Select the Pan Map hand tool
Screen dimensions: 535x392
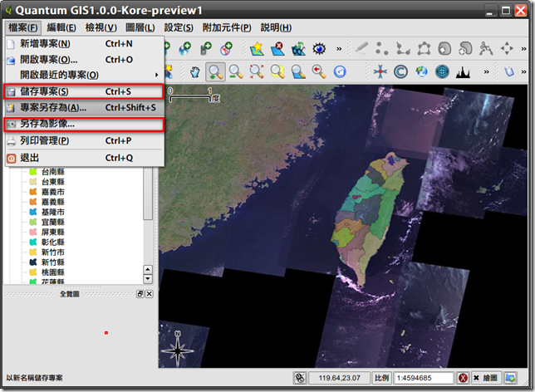(x=195, y=71)
